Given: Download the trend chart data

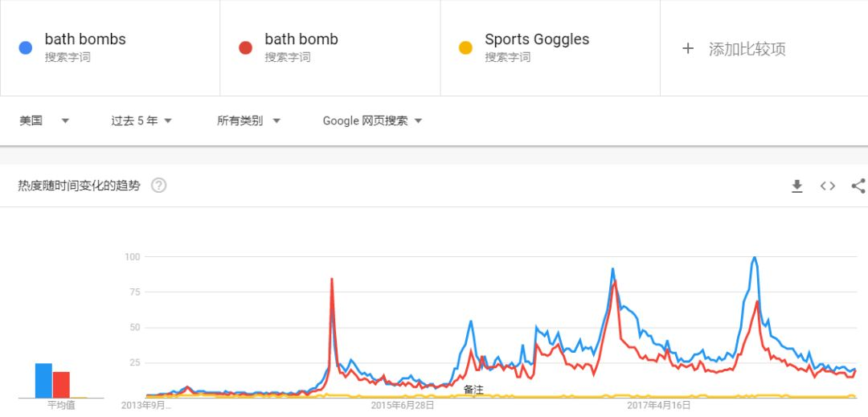Looking at the screenshot, I should 796,186.
